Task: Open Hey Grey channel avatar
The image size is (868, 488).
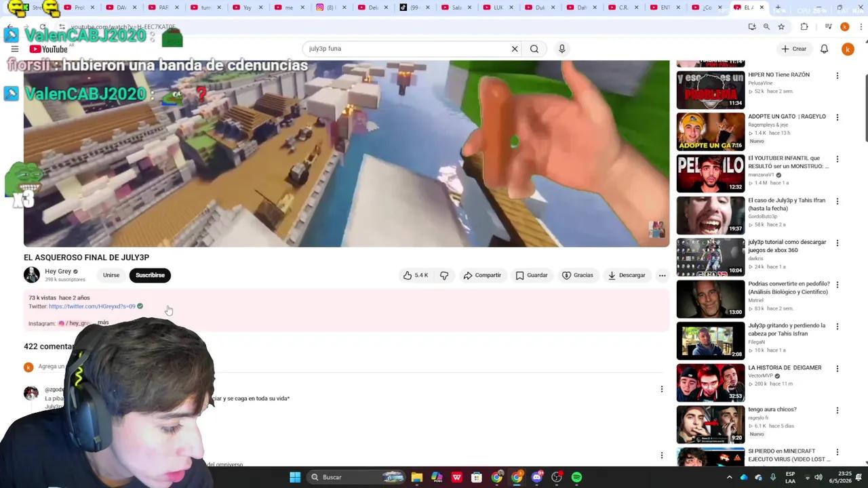Action: coord(32,274)
